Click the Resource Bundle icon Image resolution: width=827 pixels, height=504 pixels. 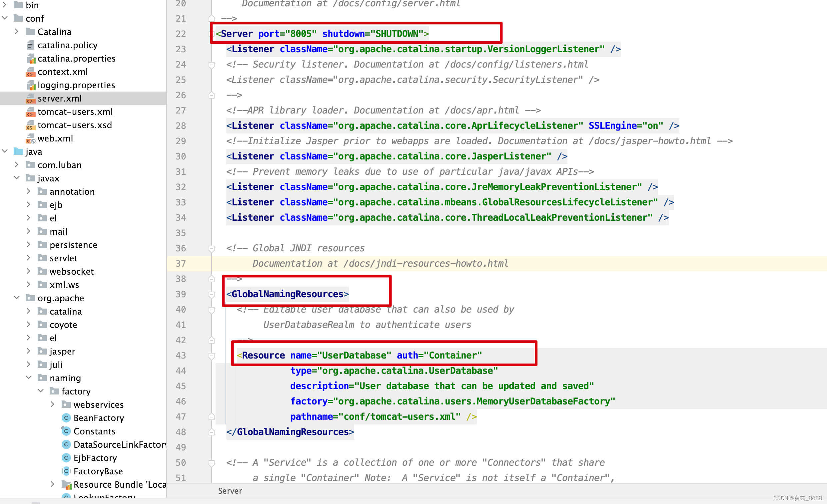[67, 485]
